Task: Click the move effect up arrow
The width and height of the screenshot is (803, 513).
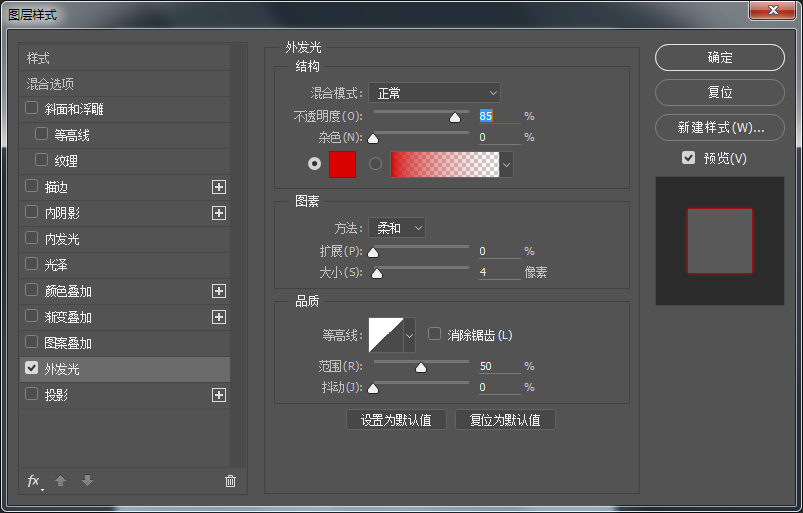Action: pyautogui.click(x=60, y=481)
